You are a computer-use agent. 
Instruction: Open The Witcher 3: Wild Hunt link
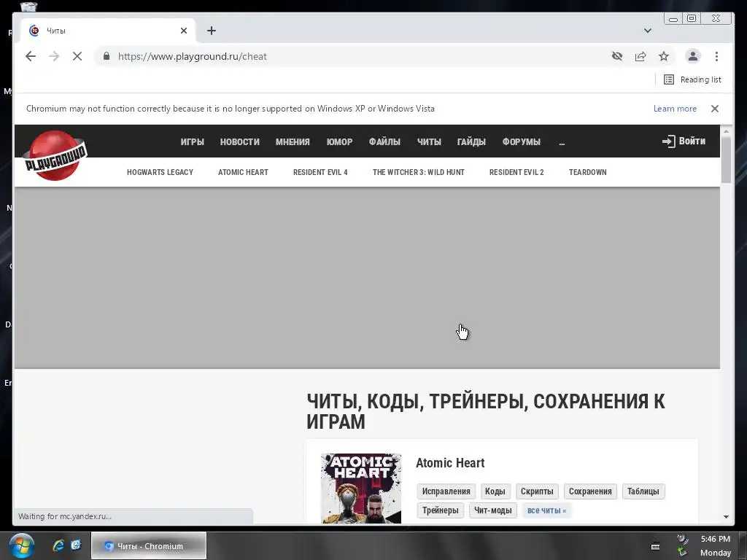click(x=418, y=172)
